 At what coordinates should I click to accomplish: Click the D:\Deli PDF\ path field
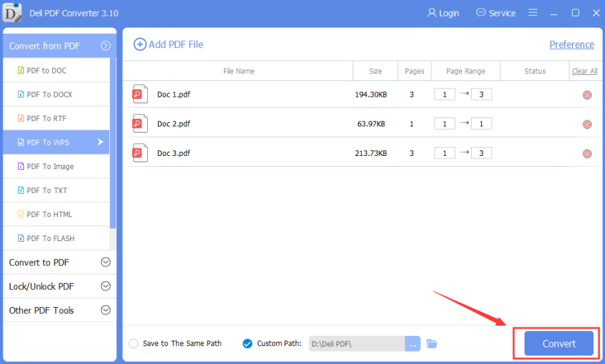pos(357,343)
